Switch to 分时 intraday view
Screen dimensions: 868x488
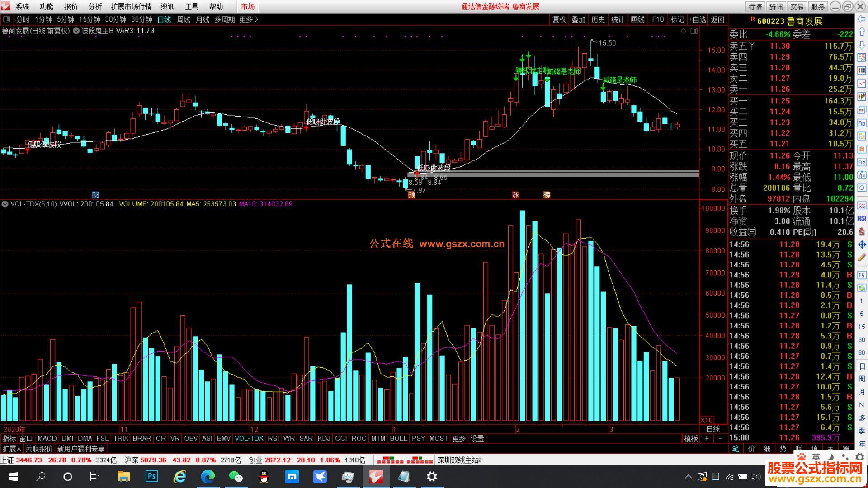point(23,19)
